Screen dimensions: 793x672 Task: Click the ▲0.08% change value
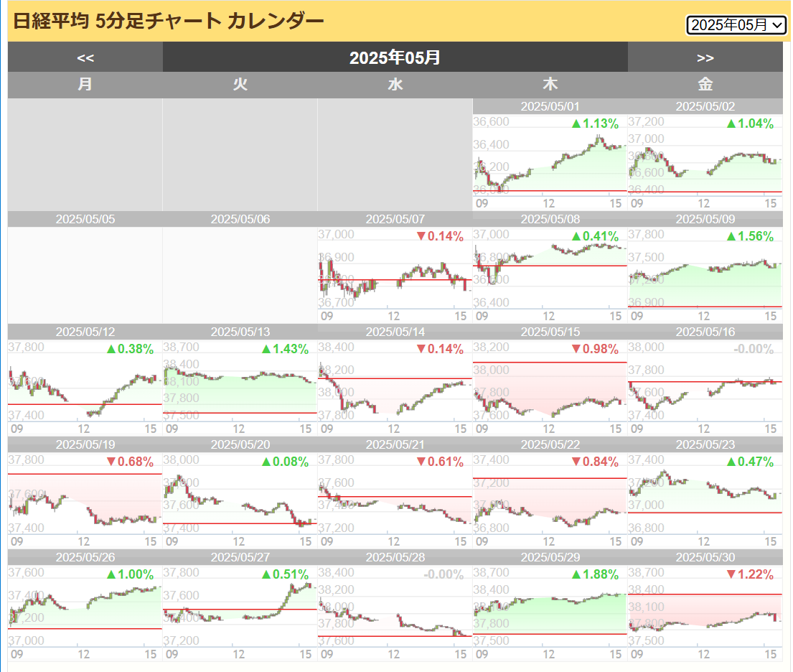click(285, 462)
